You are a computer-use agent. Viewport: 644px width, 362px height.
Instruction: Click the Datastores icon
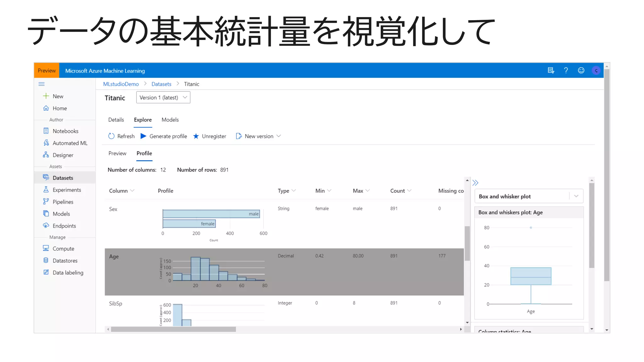pyautogui.click(x=46, y=260)
